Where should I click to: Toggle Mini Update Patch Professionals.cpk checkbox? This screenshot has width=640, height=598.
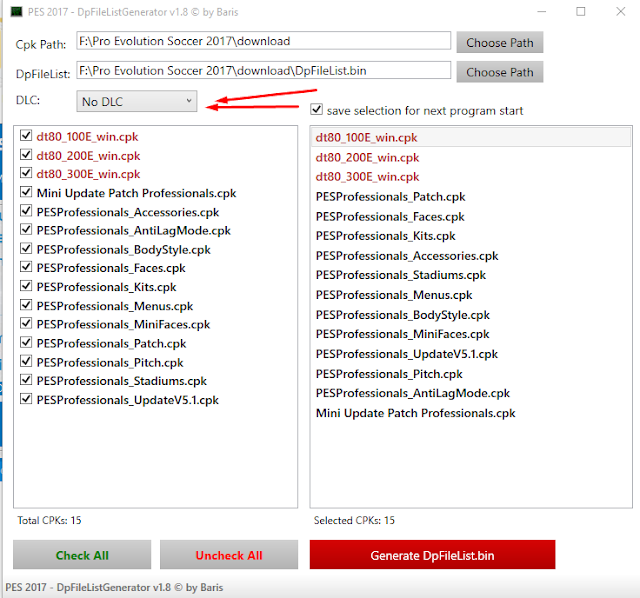click(x=26, y=191)
